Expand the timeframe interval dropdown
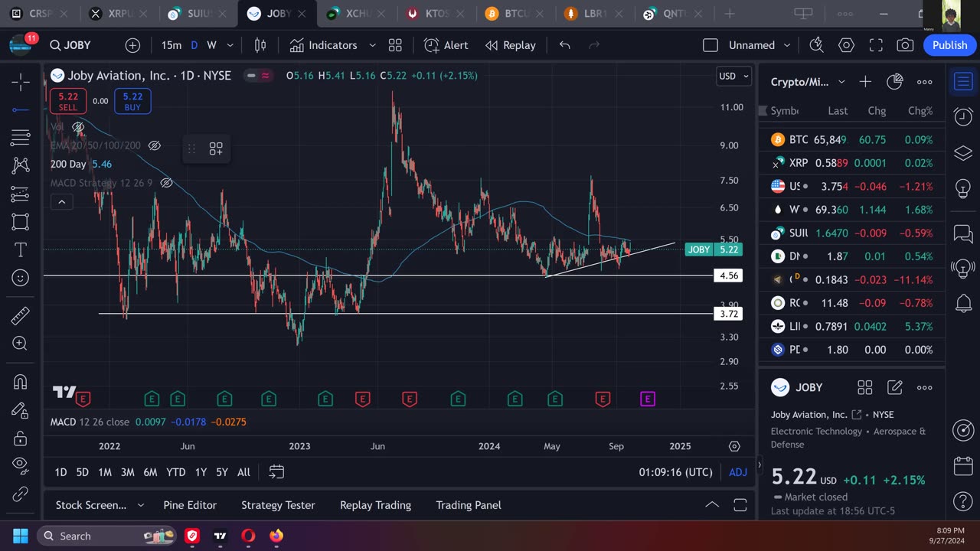 (x=230, y=45)
